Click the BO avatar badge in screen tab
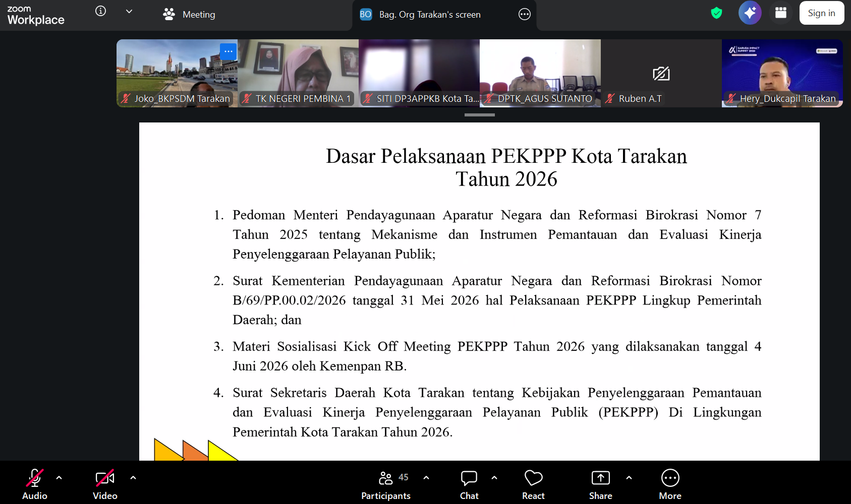851x504 pixels. (366, 15)
